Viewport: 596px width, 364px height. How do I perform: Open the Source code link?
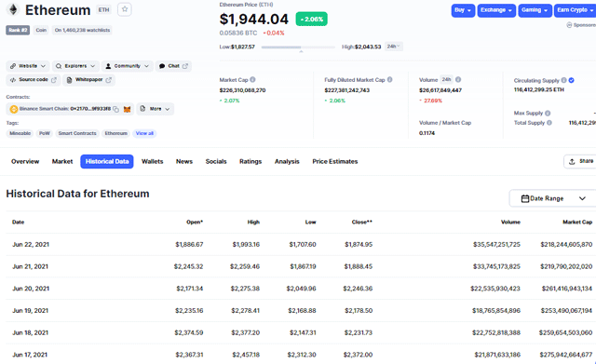[x=34, y=80]
